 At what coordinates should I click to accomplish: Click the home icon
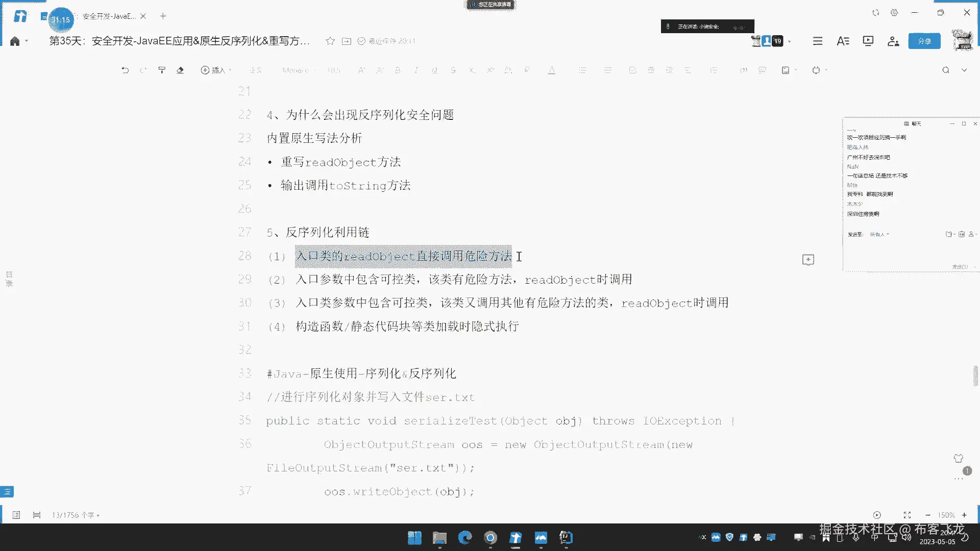click(15, 41)
